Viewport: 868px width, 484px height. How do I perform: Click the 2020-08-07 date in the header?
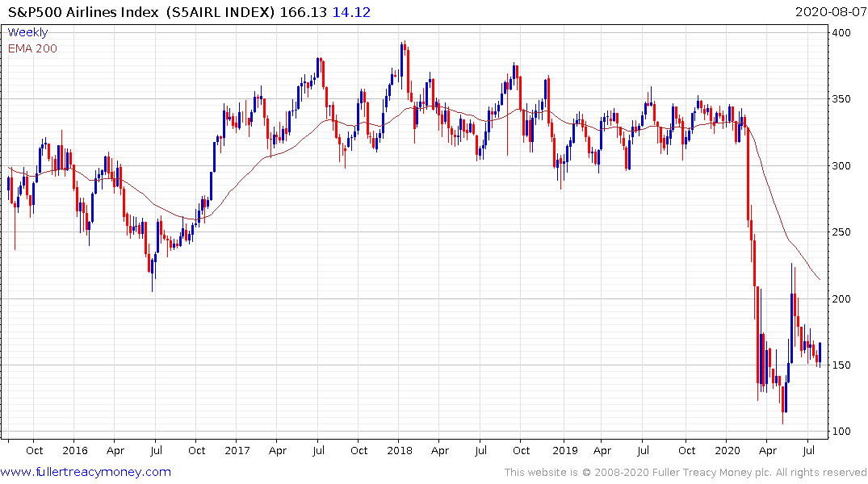(x=830, y=12)
